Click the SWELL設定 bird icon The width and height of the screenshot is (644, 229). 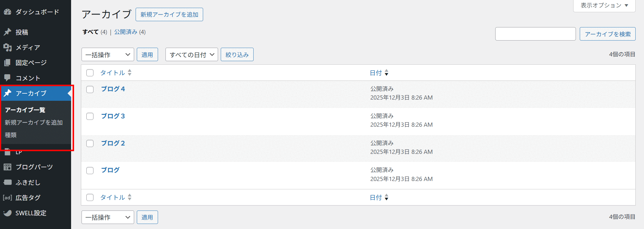point(7,213)
